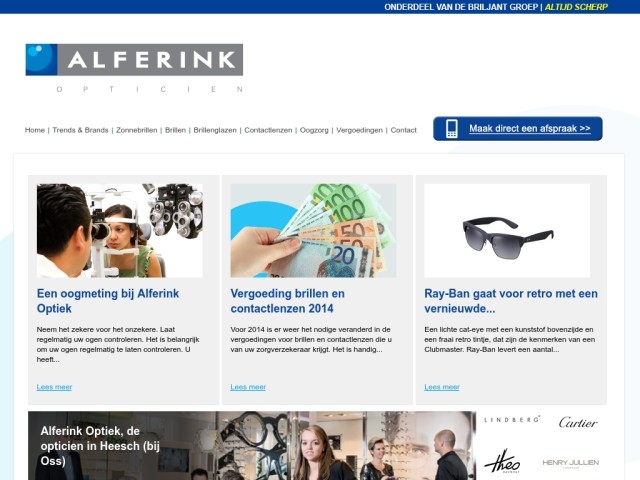Select the Henry Jullien brand logo
The height and width of the screenshot is (480, 640).
pyautogui.click(x=571, y=463)
